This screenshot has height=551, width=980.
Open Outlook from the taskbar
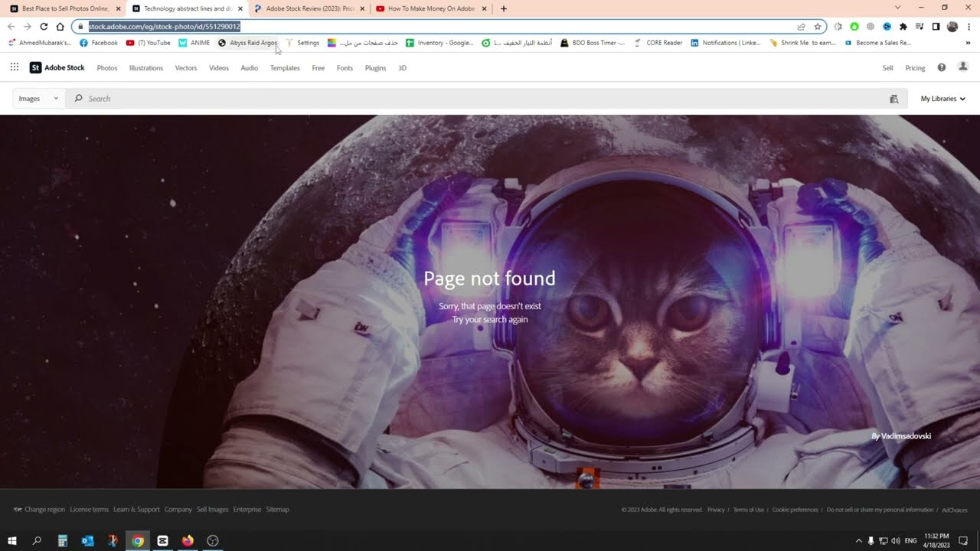[x=87, y=540]
